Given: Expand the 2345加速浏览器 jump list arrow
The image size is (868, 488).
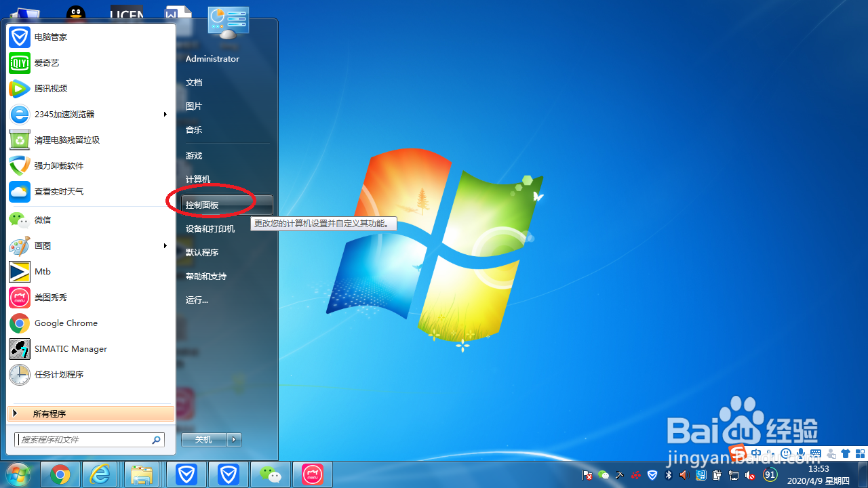Looking at the screenshot, I should (165, 114).
